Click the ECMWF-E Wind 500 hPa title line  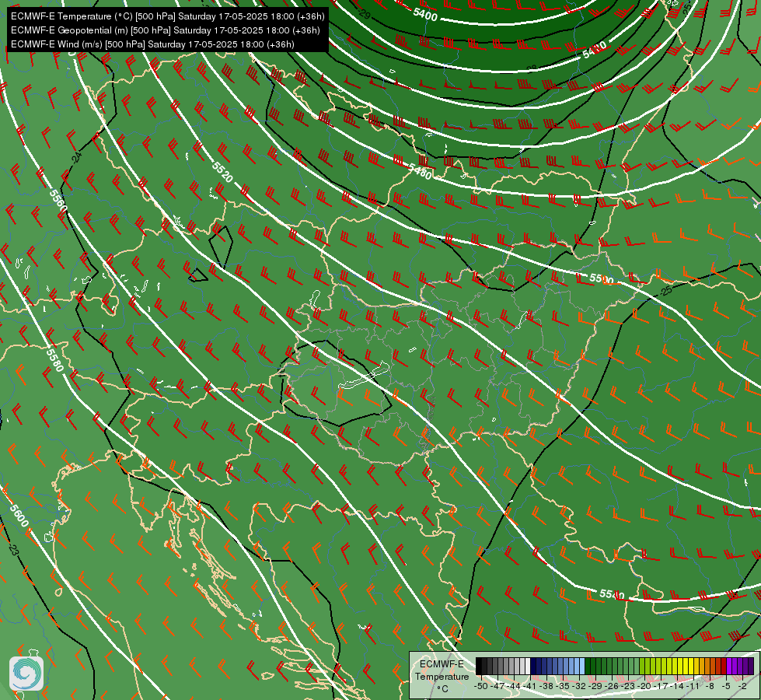152,44
